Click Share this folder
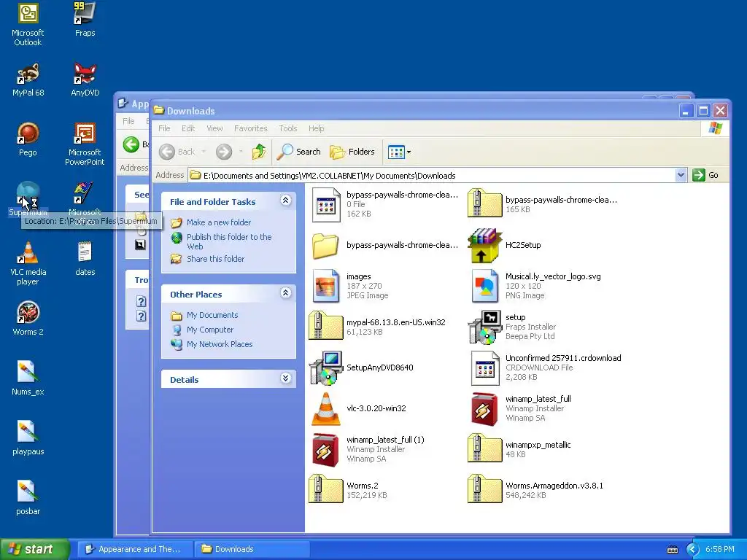The height and width of the screenshot is (560, 747). coord(215,259)
